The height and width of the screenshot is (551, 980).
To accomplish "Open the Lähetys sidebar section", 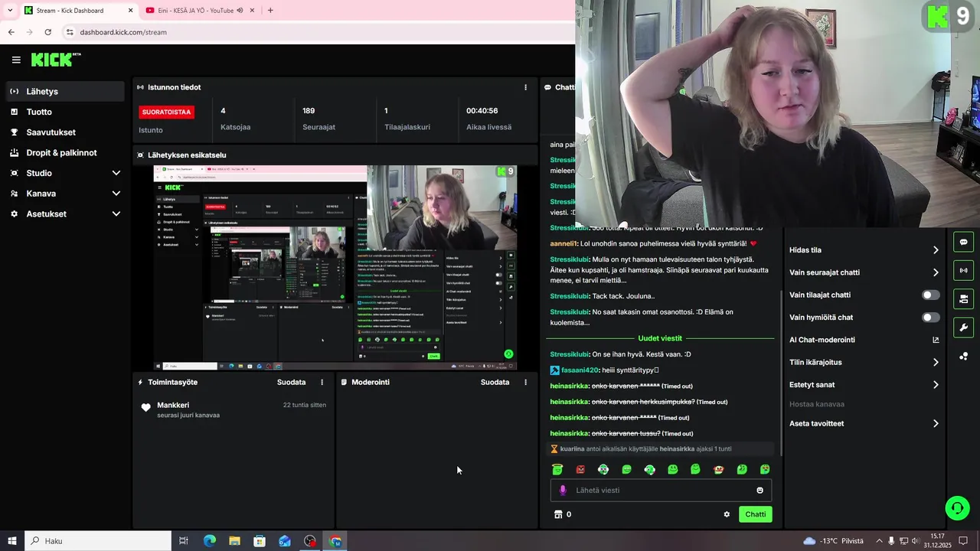I will [x=64, y=91].
